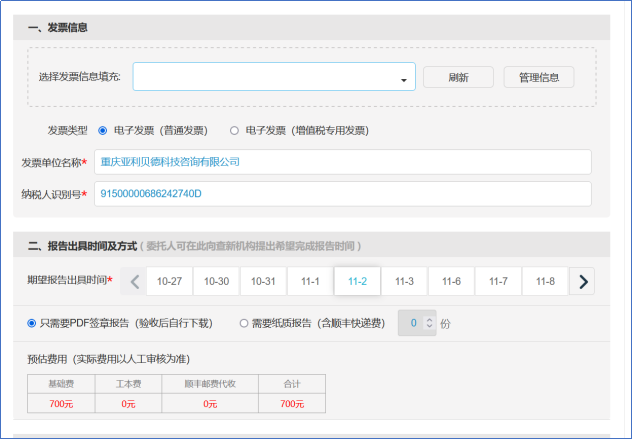The height and width of the screenshot is (440, 633).
Task: Click the 纳税人识别号 input field
Action: pyautogui.click(x=342, y=193)
